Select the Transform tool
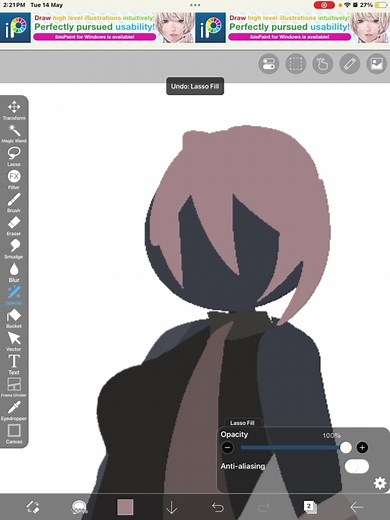Screen dimensions: 390x520 coord(14,110)
